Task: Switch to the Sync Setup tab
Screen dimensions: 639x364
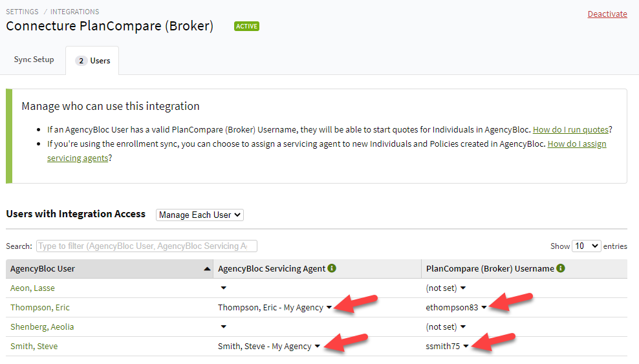Action: pos(34,59)
